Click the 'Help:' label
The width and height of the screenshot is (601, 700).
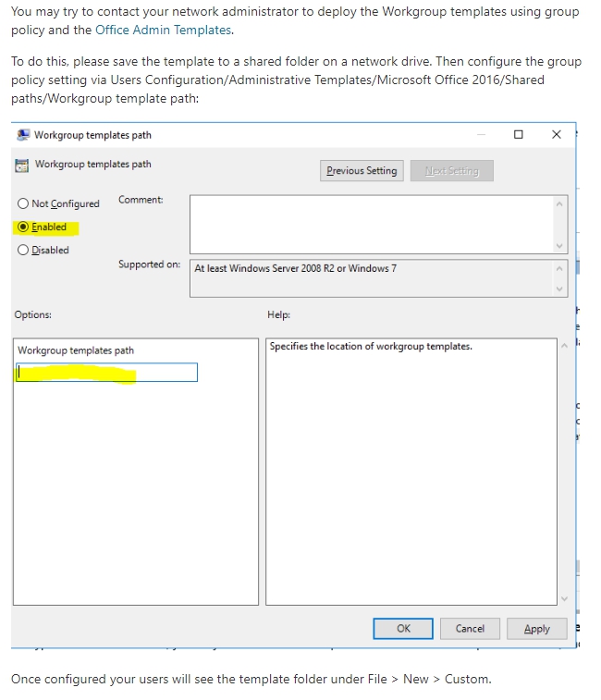point(278,314)
